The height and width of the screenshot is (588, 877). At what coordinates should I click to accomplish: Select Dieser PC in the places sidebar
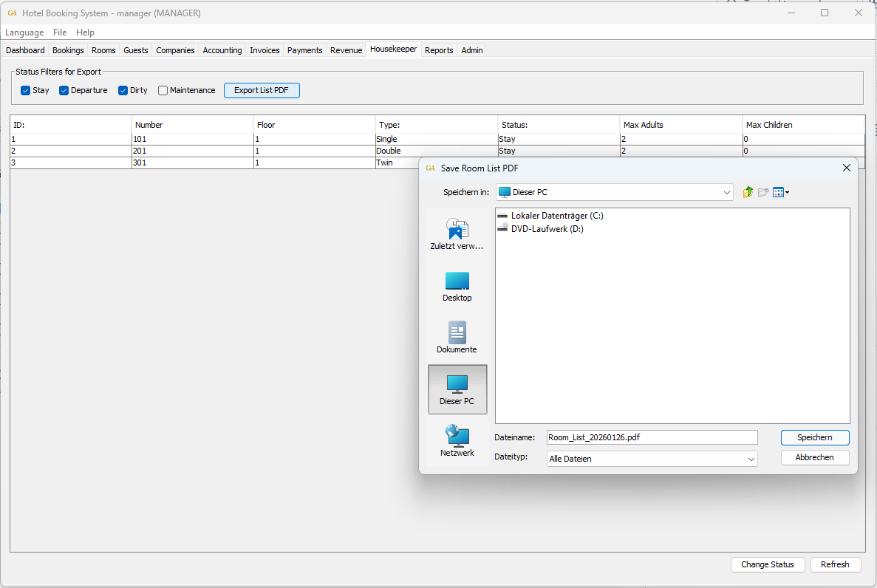[457, 389]
